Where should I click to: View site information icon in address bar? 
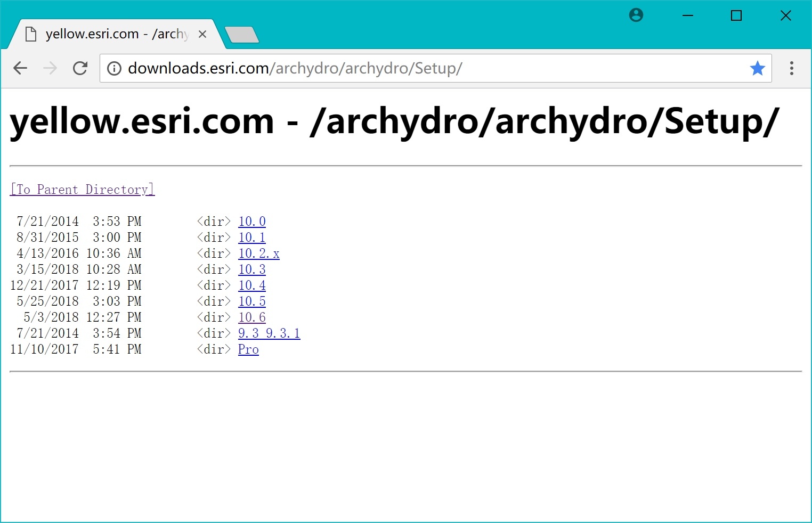point(114,68)
